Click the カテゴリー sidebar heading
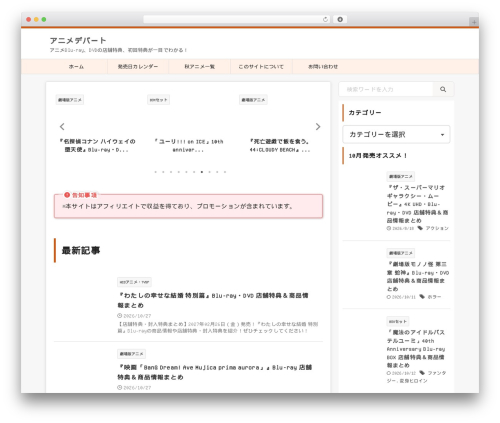Viewport: 500px width, 423px height. point(365,113)
